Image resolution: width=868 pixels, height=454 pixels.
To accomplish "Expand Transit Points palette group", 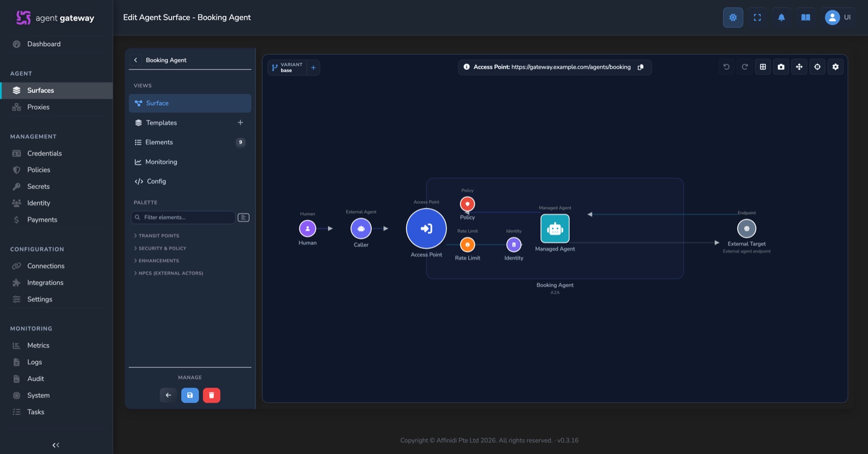I will click(157, 236).
